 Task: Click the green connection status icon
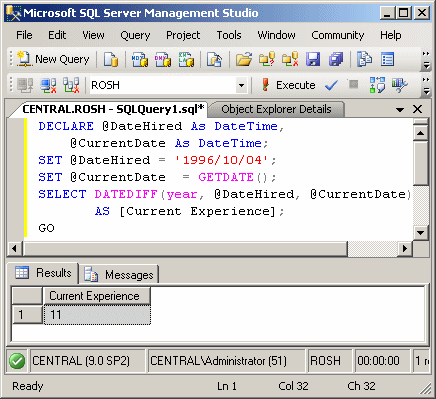[17, 361]
